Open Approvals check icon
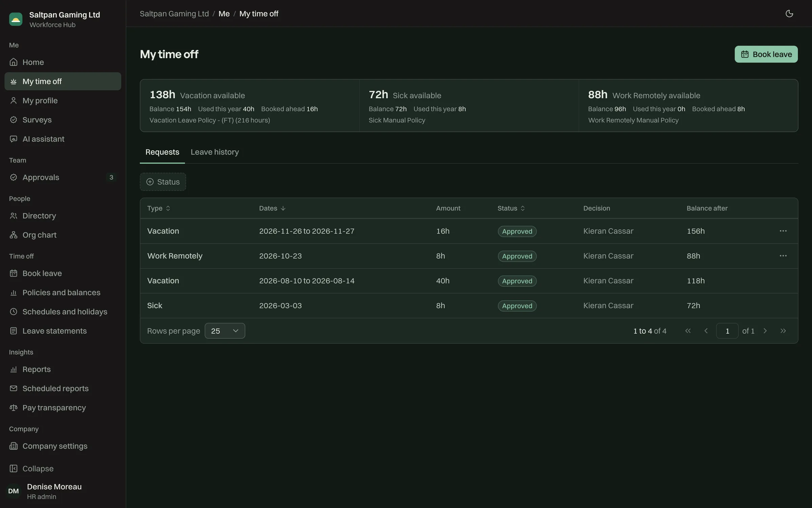 pos(14,177)
